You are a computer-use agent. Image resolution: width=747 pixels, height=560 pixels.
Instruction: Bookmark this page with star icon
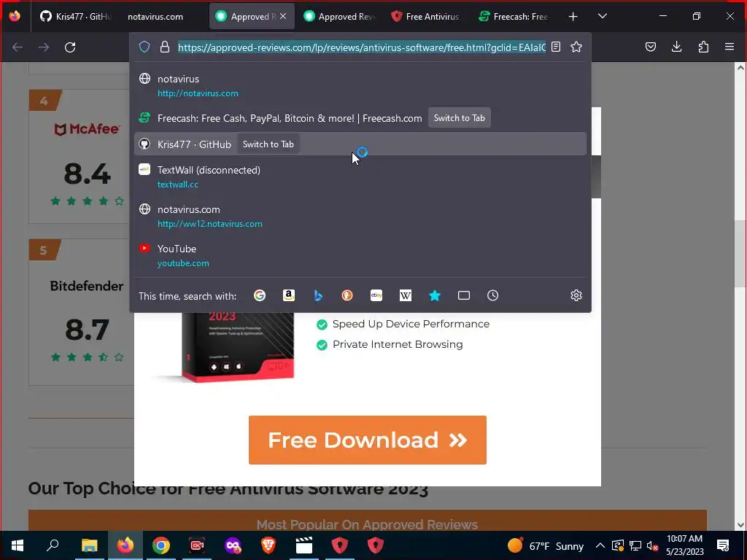(576, 47)
